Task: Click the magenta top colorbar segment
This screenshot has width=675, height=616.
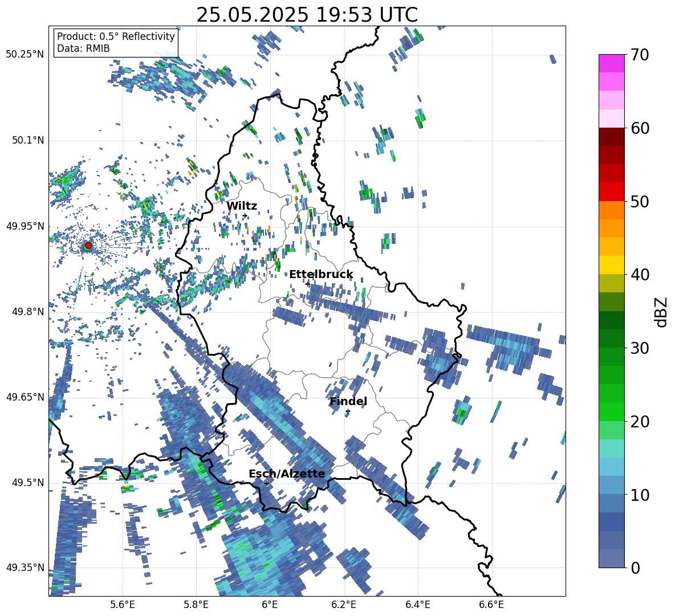Action: [611, 63]
